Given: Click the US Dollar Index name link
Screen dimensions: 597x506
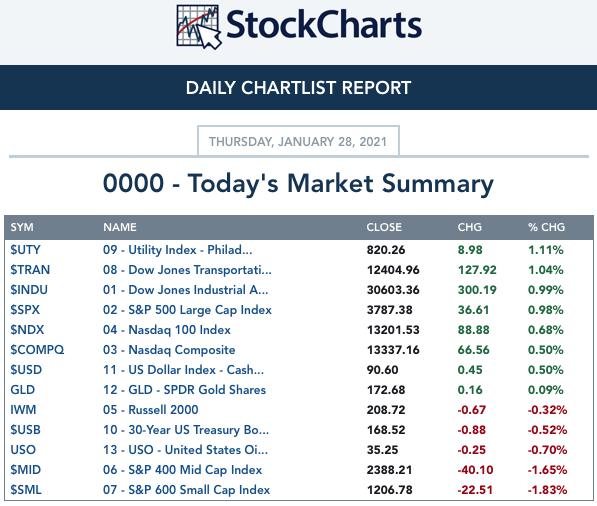Looking at the screenshot, I should tap(183, 370).
